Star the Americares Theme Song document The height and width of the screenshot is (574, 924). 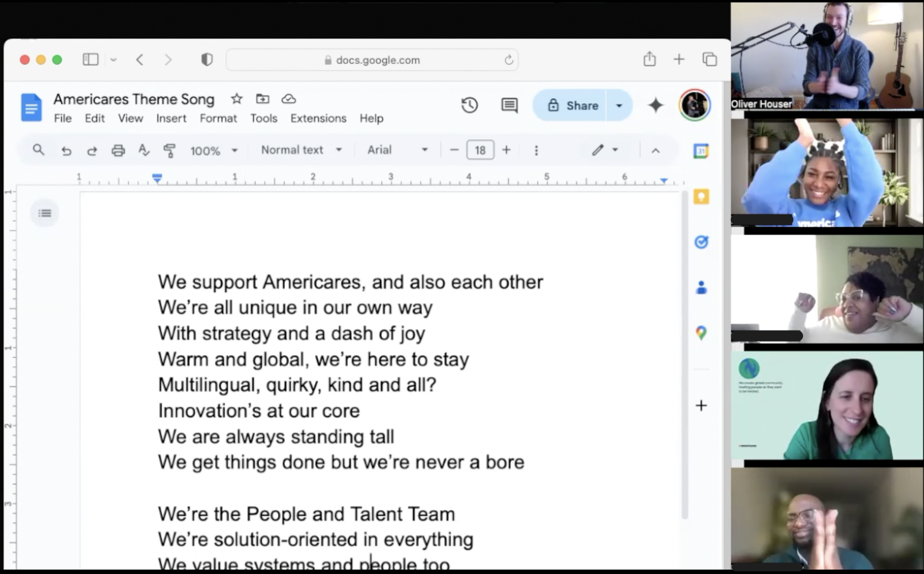pos(236,99)
